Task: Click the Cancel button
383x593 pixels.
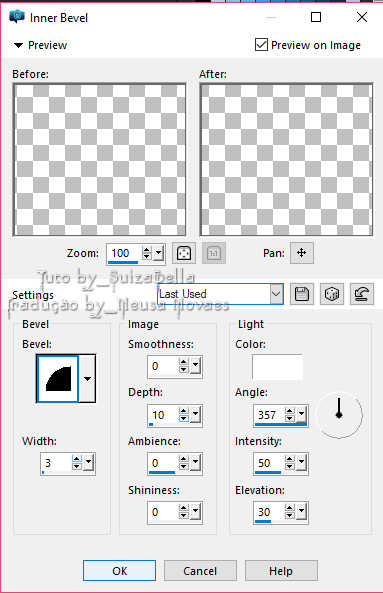Action: pyautogui.click(x=200, y=571)
